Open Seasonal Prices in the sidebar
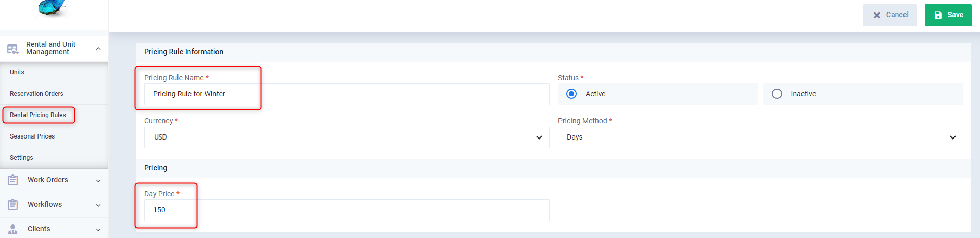 click(54, 136)
